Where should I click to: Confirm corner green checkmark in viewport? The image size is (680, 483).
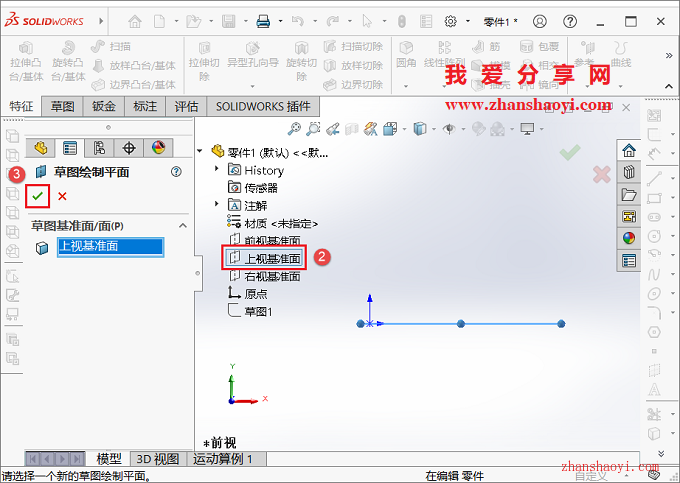coord(569,152)
